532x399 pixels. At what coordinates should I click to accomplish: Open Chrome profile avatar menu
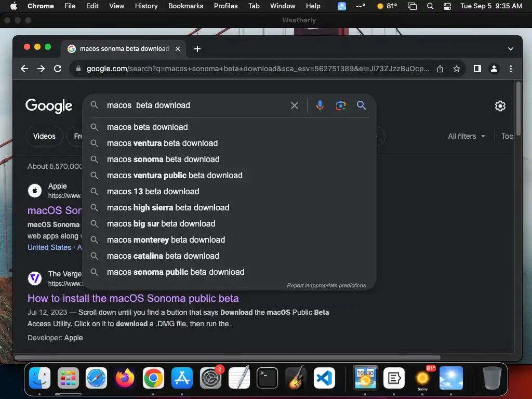pos(494,69)
